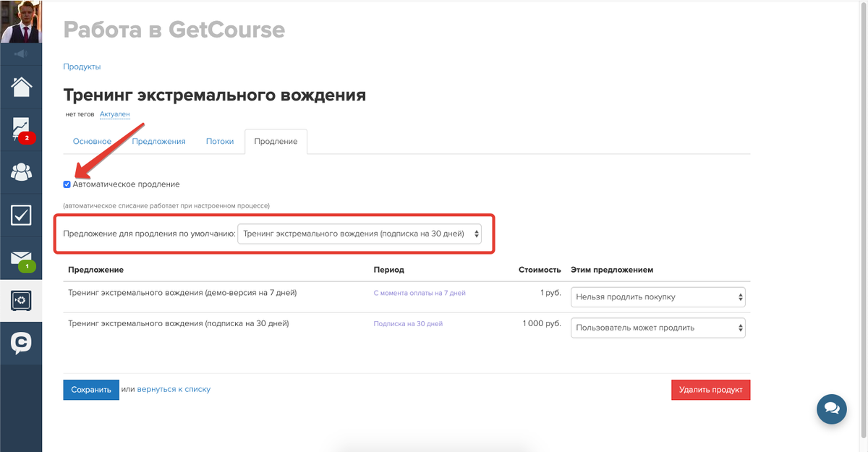The height and width of the screenshot is (452, 868).
Task: Click the '1 000 руб.' price cell
Action: [542, 324]
